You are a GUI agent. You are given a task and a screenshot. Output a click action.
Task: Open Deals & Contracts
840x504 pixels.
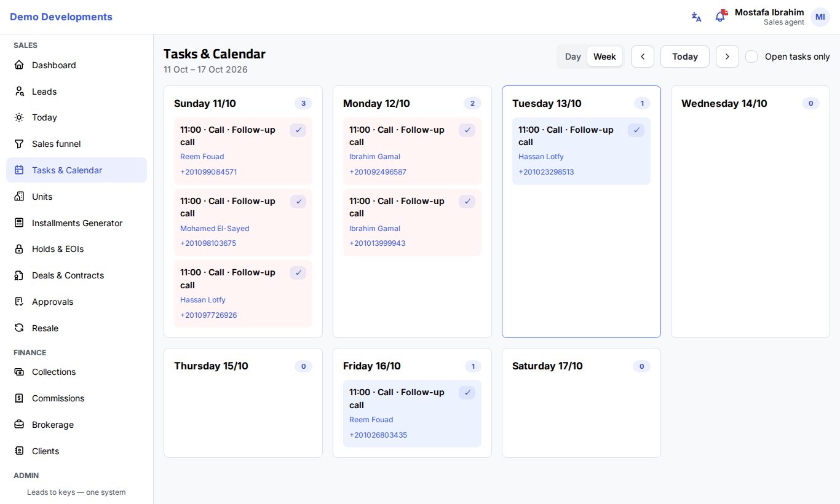click(x=76, y=275)
